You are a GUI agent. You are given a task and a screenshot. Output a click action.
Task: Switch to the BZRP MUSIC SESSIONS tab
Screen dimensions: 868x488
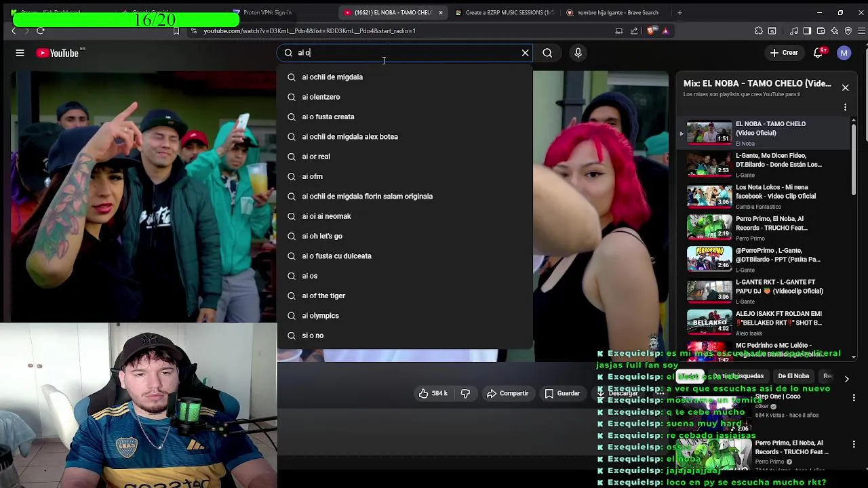point(509,12)
